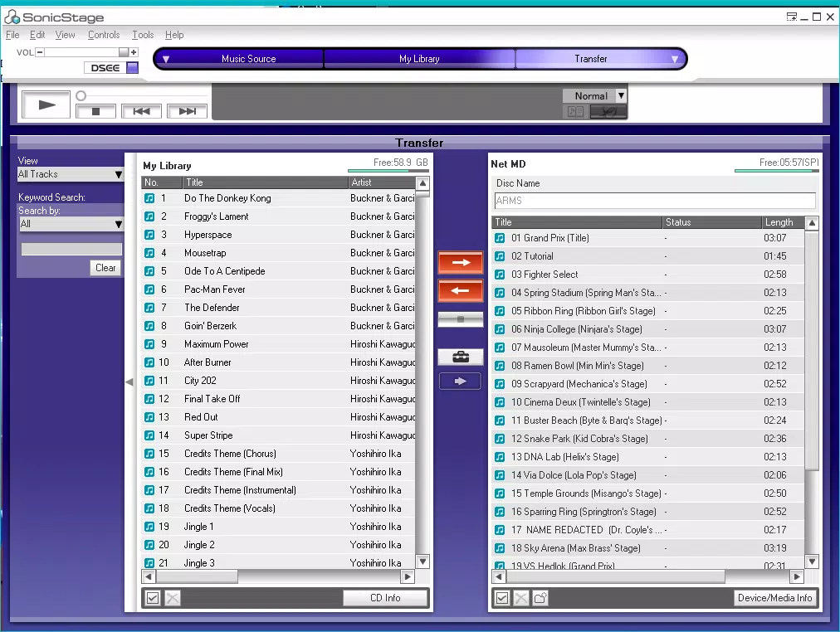Select 06 Ninja College (Ninjara's Stage)
Viewport: 840px width, 632px height.
(x=647, y=329)
